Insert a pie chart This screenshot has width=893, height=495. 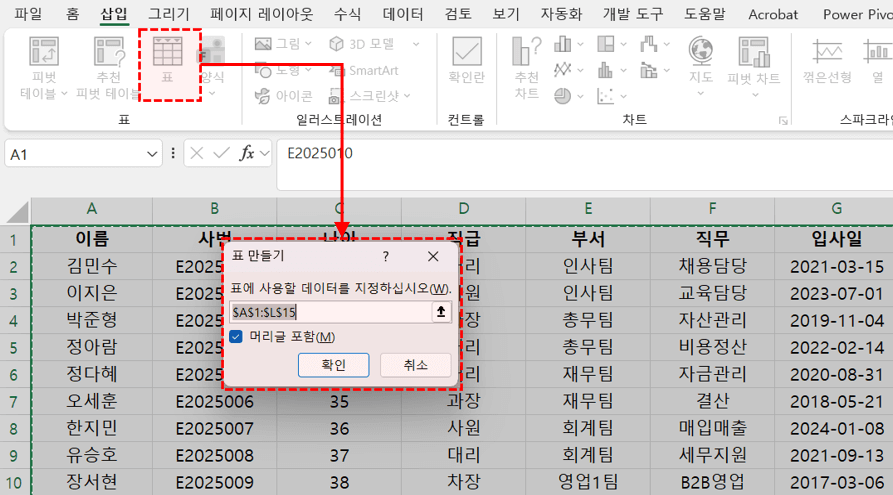tap(563, 96)
